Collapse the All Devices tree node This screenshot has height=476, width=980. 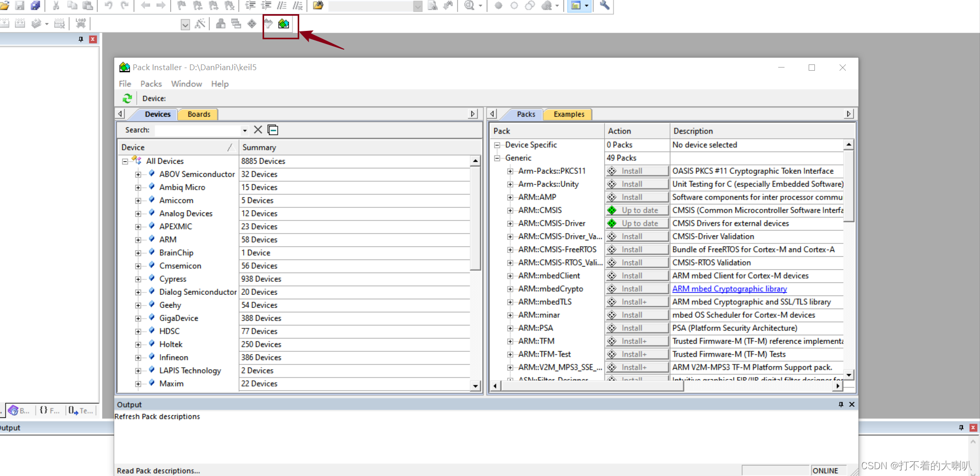pyautogui.click(x=125, y=161)
